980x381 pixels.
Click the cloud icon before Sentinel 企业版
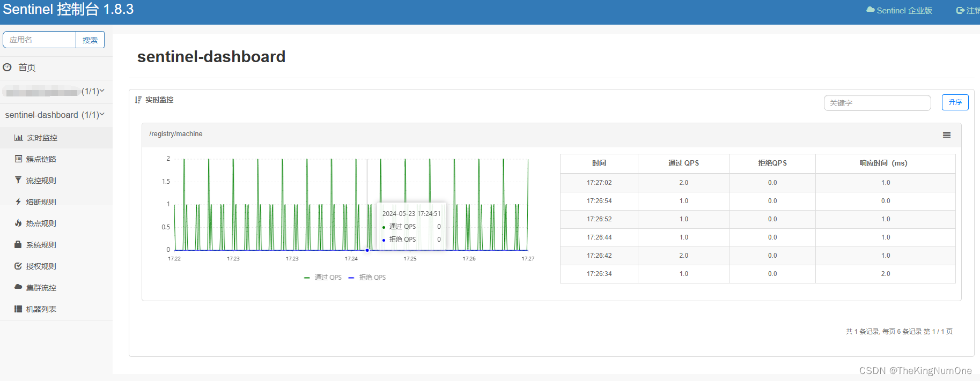click(871, 10)
